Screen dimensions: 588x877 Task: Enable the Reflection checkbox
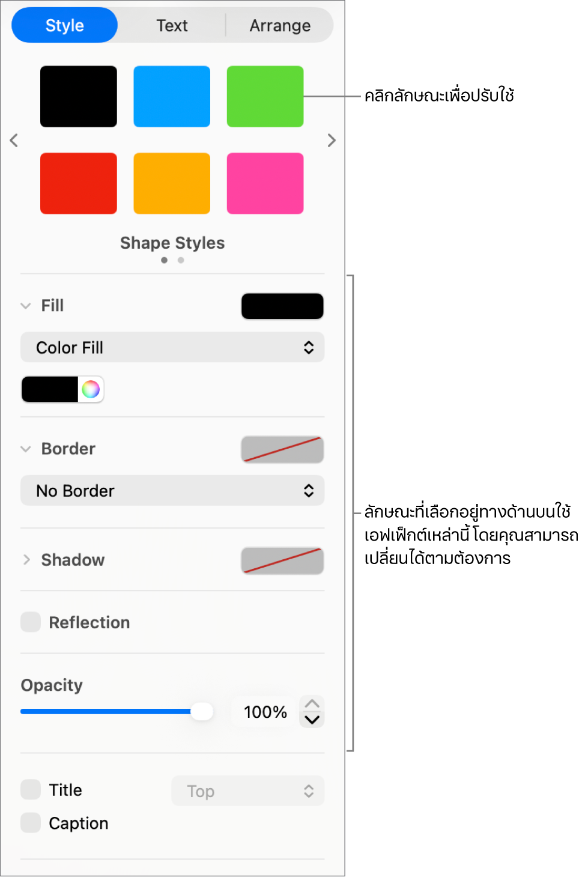(x=31, y=622)
